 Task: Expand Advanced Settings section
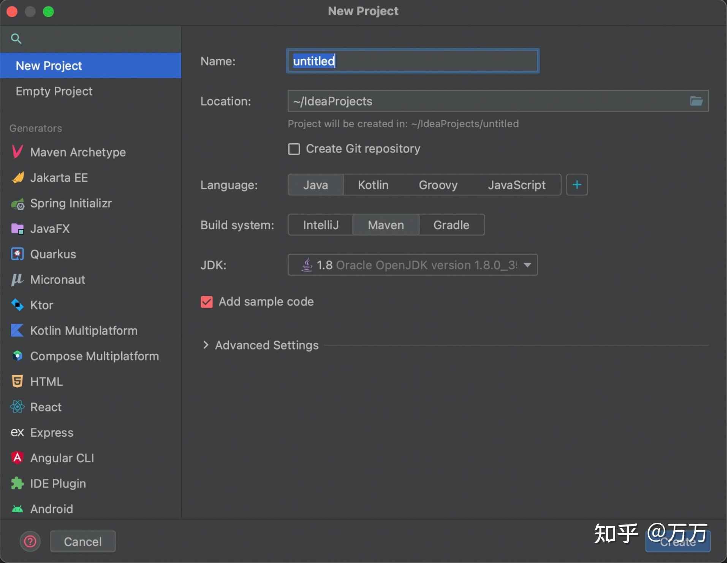(x=206, y=345)
